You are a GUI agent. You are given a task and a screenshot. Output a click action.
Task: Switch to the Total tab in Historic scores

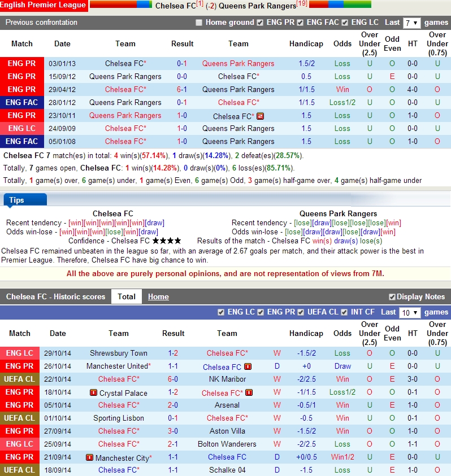click(x=127, y=296)
